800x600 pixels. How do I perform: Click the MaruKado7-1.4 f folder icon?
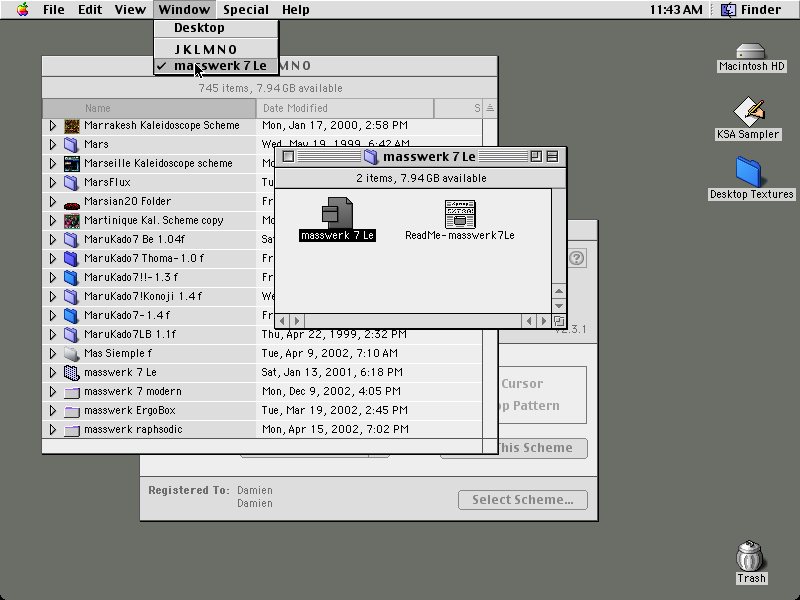pos(72,316)
